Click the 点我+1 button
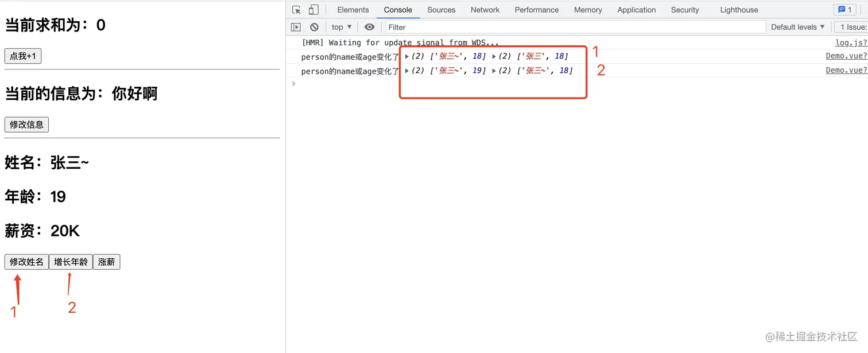Screen dimensions: 868x353 point(23,56)
